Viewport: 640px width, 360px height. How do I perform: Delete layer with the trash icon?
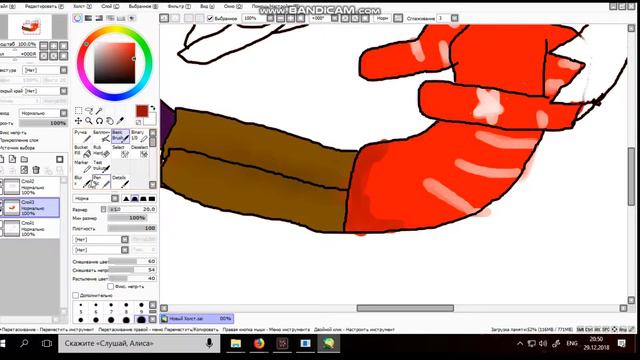[x=36, y=170]
